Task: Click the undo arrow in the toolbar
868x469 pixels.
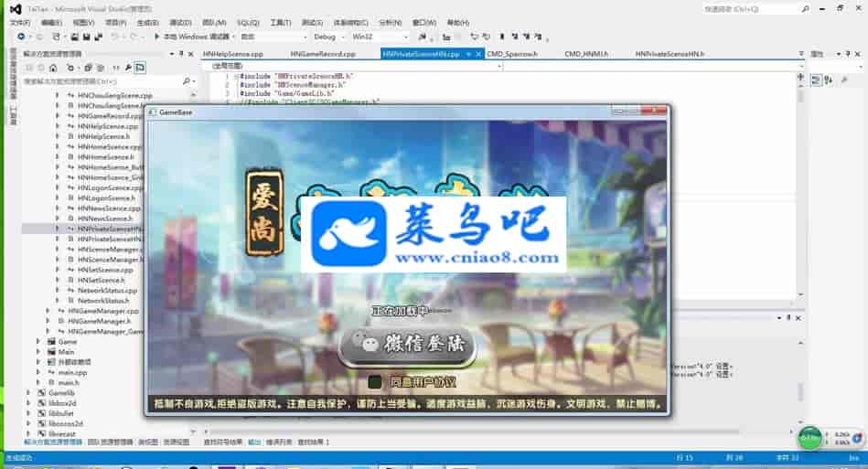Action: point(114,37)
